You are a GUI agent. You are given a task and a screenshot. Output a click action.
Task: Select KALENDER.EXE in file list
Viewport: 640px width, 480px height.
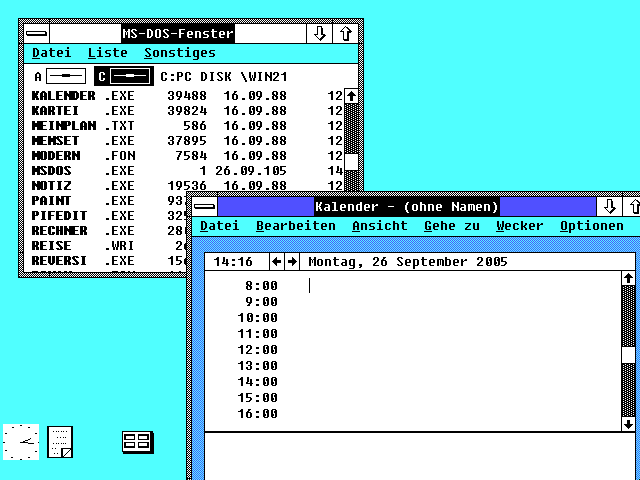pyautogui.click(x=187, y=96)
